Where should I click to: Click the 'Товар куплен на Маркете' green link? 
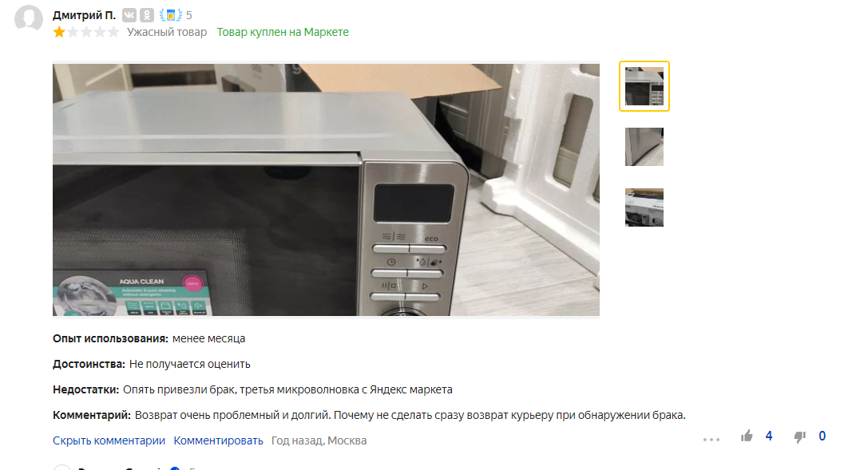coord(283,32)
